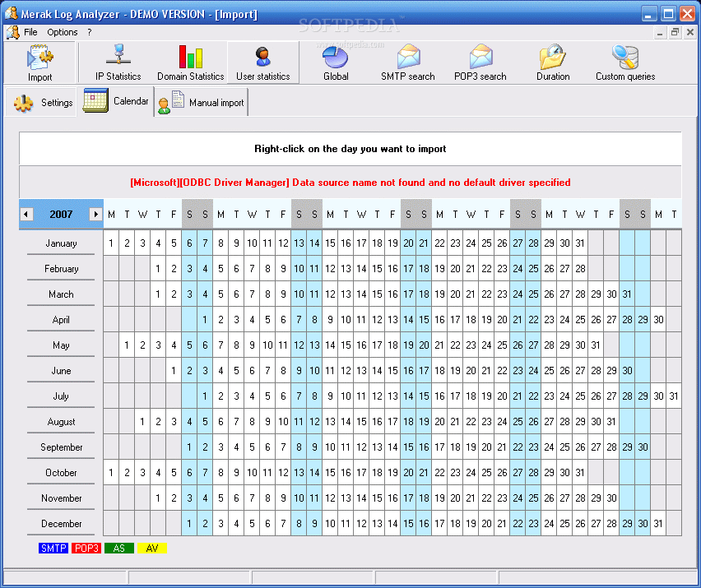The width and height of the screenshot is (701, 588).
Task: Click the blue SMTP legend swatch
Action: tap(53, 549)
